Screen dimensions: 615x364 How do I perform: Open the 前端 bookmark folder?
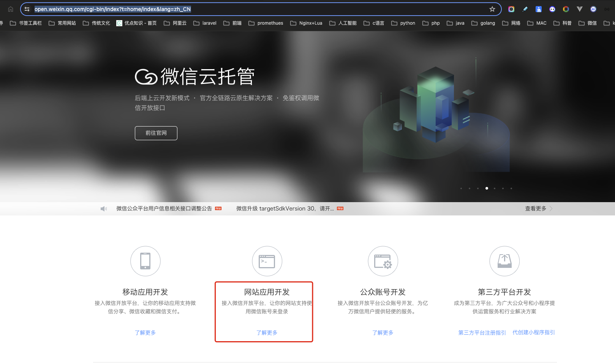point(232,23)
